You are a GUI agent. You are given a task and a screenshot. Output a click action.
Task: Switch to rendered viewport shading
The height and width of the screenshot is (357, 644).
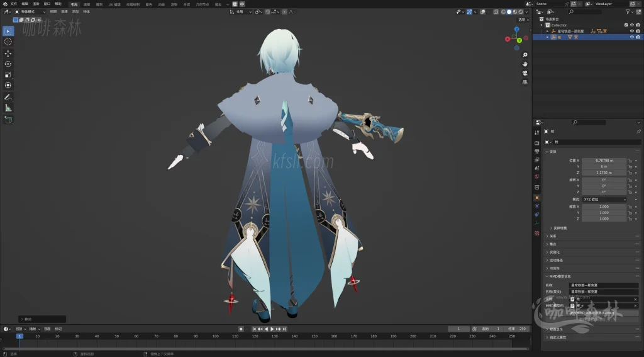pos(521,12)
